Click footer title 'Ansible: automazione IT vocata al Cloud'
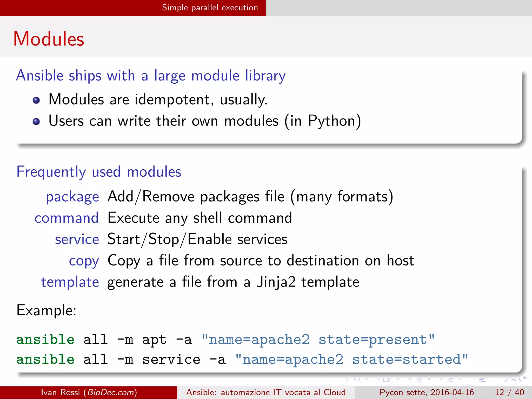532x399 pixels. point(266,392)
